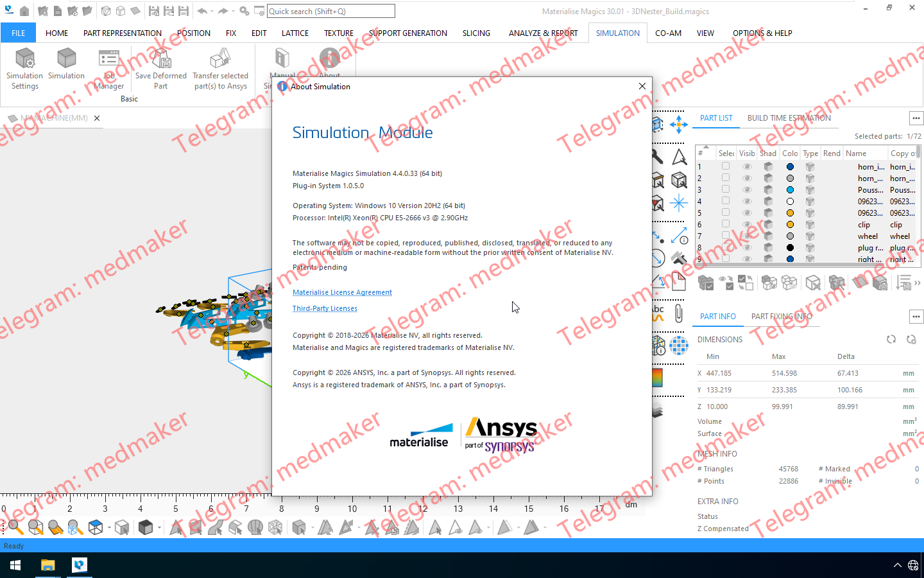The image size is (924, 578).
Task: Sort part list by Name column header
Action: [865, 153]
